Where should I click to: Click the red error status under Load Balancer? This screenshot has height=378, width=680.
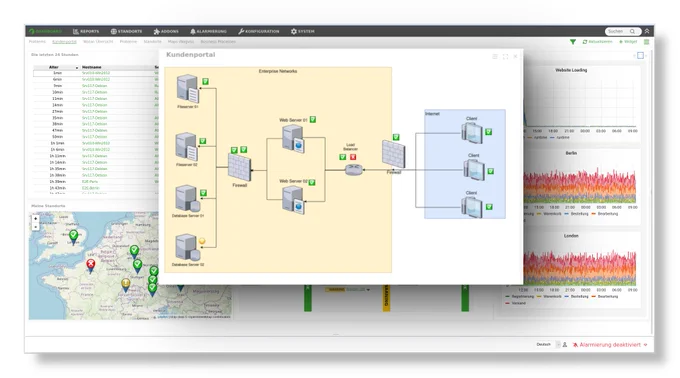click(x=353, y=157)
